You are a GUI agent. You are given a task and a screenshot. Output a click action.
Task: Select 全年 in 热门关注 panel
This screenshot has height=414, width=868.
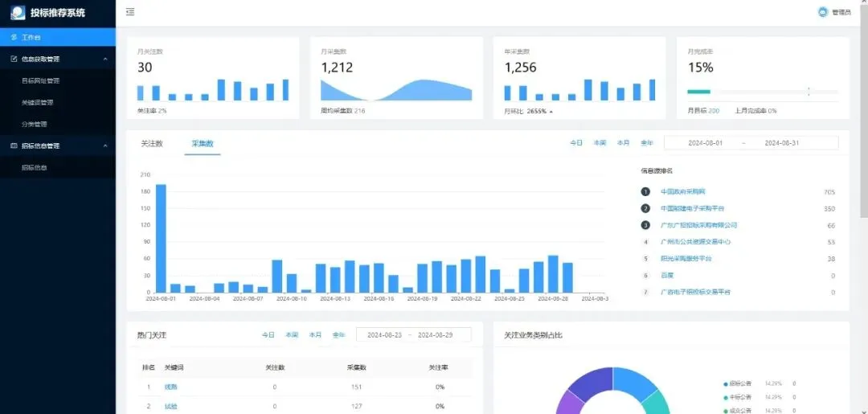(339, 335)
